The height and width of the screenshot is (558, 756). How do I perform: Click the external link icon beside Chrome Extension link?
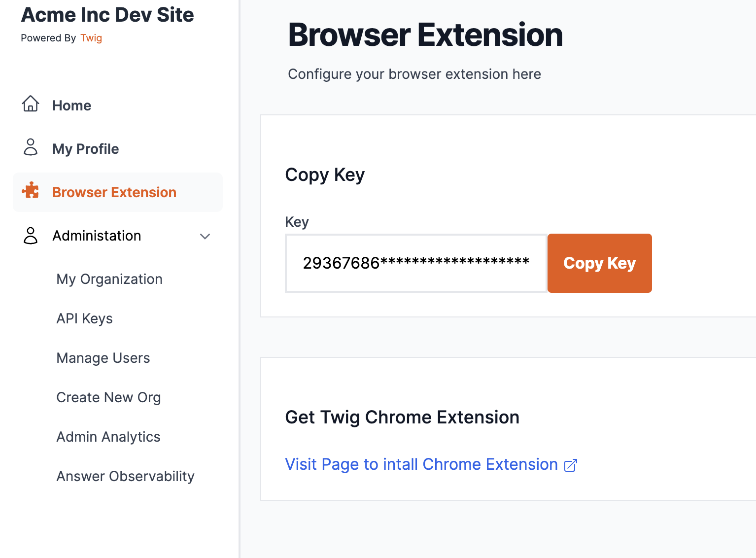[570, 465]
